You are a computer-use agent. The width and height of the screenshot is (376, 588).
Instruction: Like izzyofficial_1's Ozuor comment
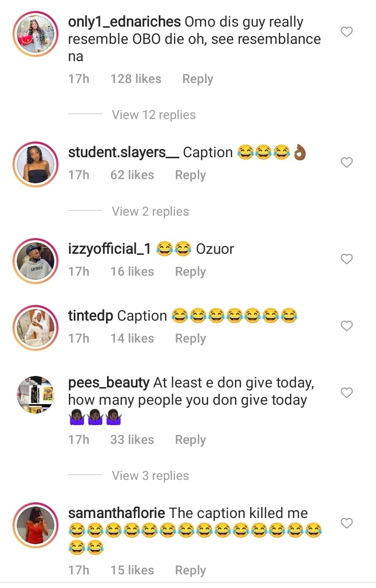[347, 259]
